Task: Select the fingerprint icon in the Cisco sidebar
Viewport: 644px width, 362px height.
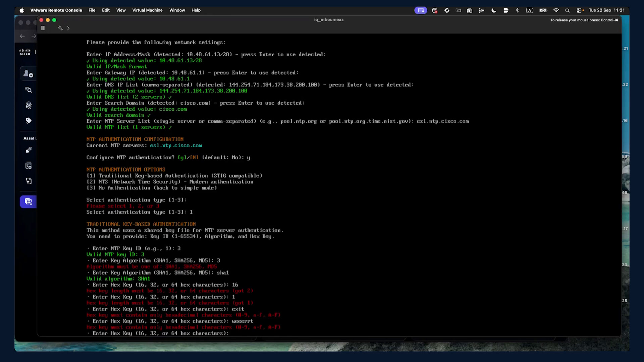Action: point(29,106)
